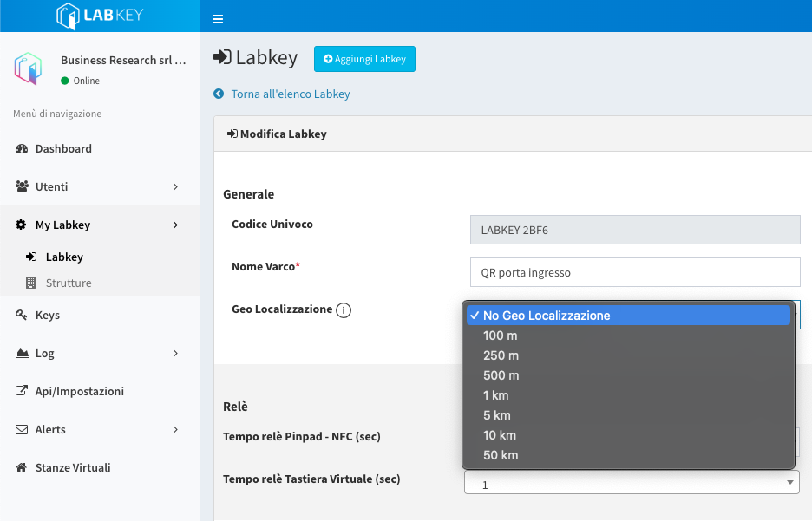Viewport: 812px width, 521px height.
Task: Open Strutture submenu item
Action: coord(69,283)
